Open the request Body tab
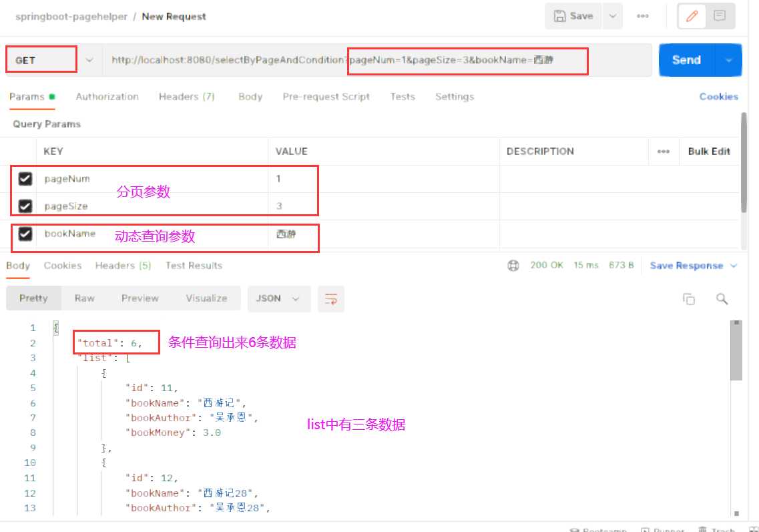 click(250, 97)
